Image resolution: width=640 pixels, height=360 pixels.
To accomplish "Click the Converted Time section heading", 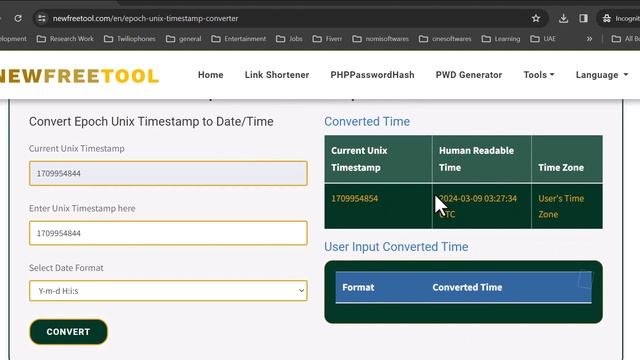I will click(367, 121).
